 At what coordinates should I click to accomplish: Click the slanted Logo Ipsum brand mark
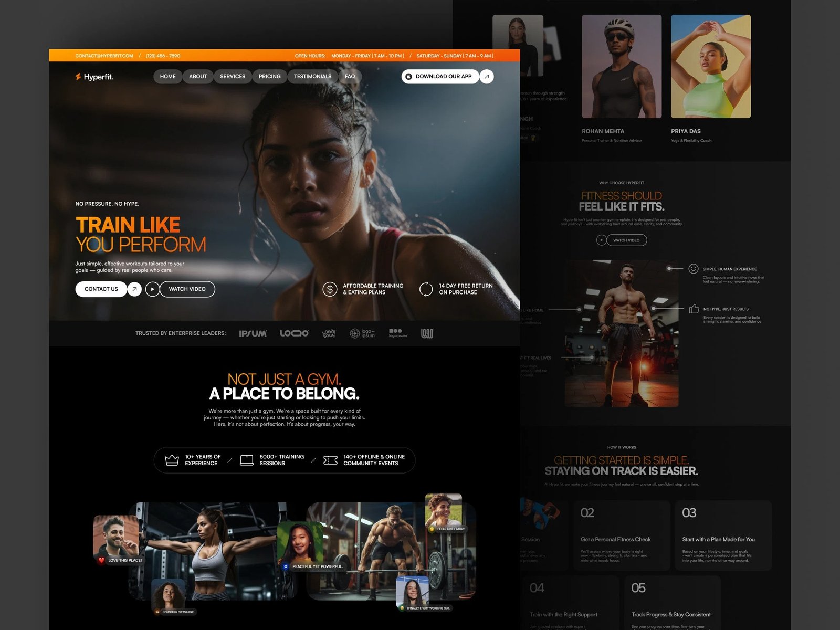(329, 333)
